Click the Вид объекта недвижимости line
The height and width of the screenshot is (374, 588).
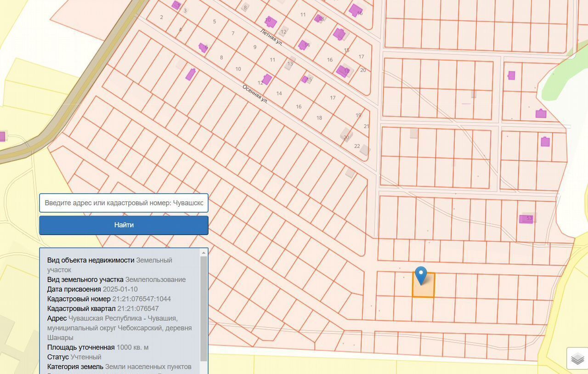(x=109, y=265)
